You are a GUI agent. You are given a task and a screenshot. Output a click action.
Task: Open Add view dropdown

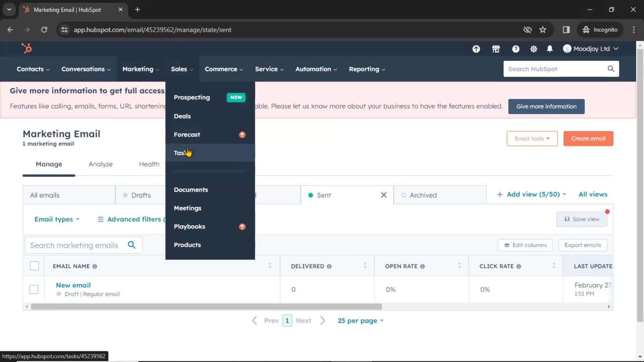pyautogui.click(x=531, y=194)
